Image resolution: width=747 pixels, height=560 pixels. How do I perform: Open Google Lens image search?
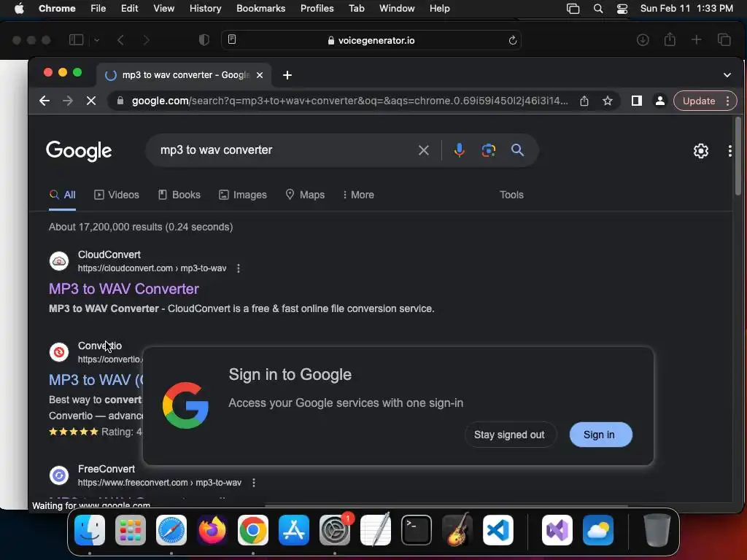[488, 150]
